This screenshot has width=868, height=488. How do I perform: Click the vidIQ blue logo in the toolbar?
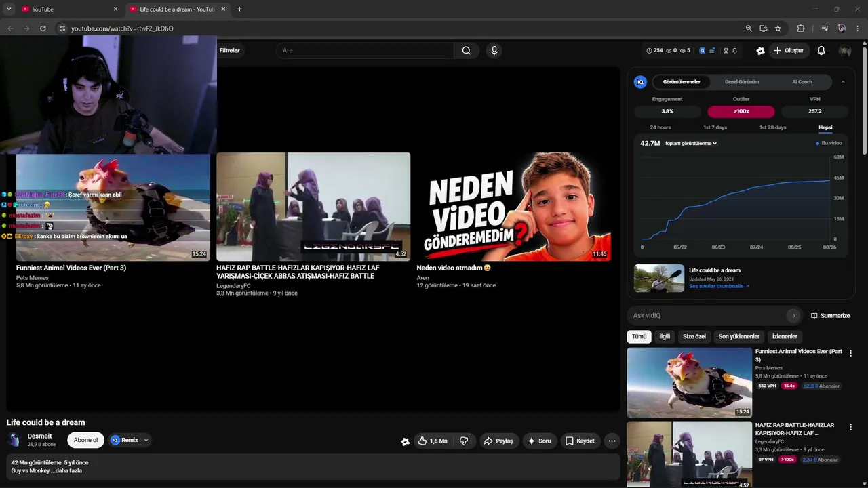(702, 50)
